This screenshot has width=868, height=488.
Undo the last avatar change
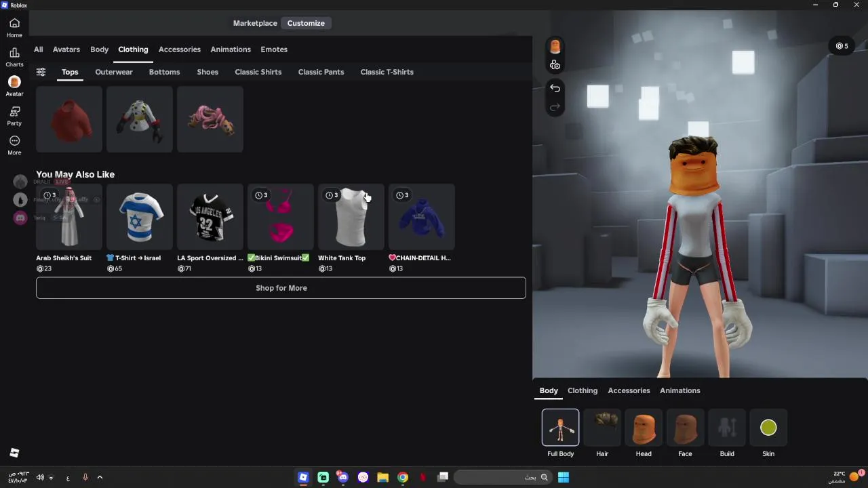pyautogui.click(x=555, y=88)
